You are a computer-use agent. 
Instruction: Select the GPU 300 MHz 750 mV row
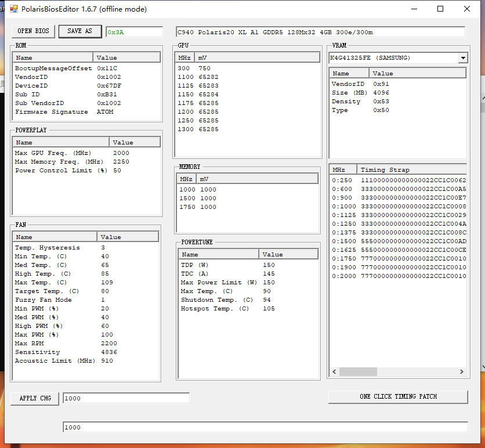coord(248,68)
